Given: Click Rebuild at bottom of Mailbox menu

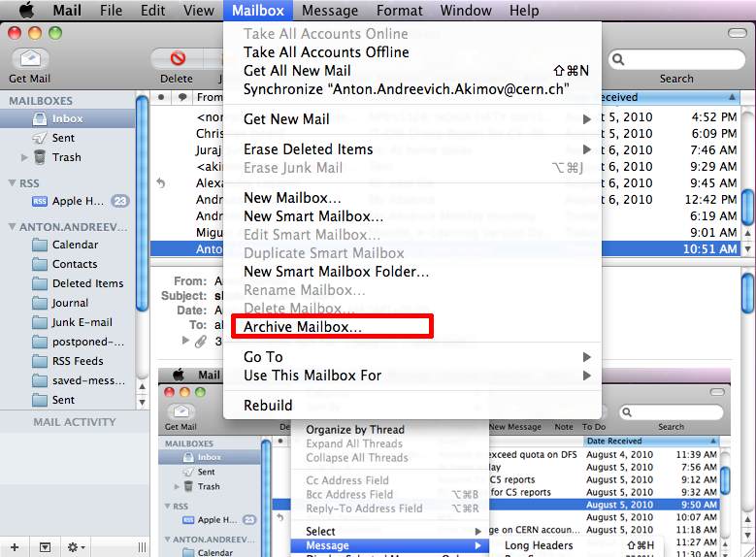Looking at the screenshot, I should tap(268, 406).
